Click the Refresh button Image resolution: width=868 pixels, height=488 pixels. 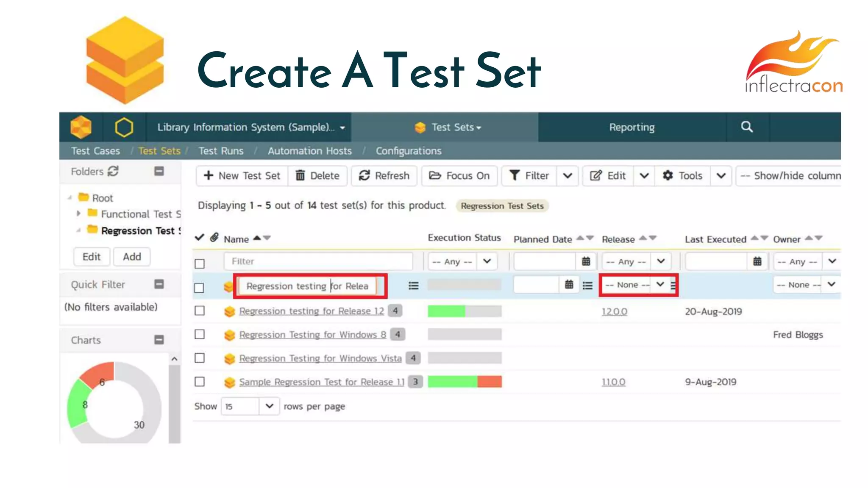pyautogui.click(x=384, y=175)
